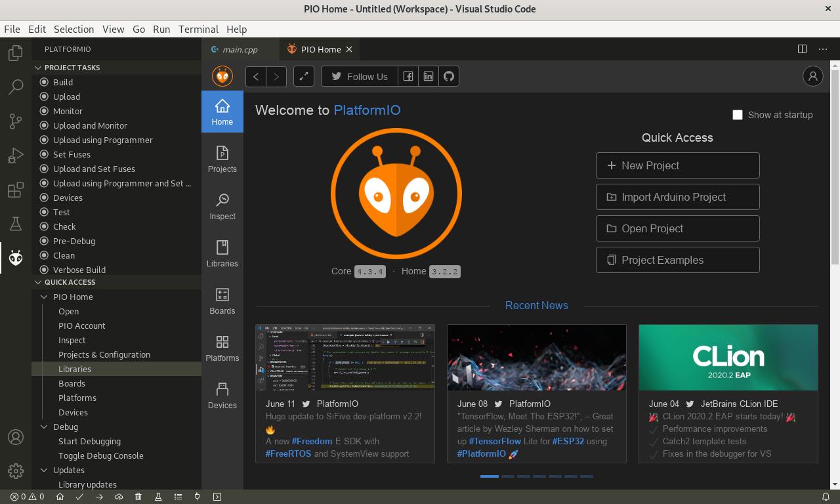The width and height of the screenshot is (840, 504).
Task: Open Boards in PIO Home sidebar
Action: [x=222, y=301]
